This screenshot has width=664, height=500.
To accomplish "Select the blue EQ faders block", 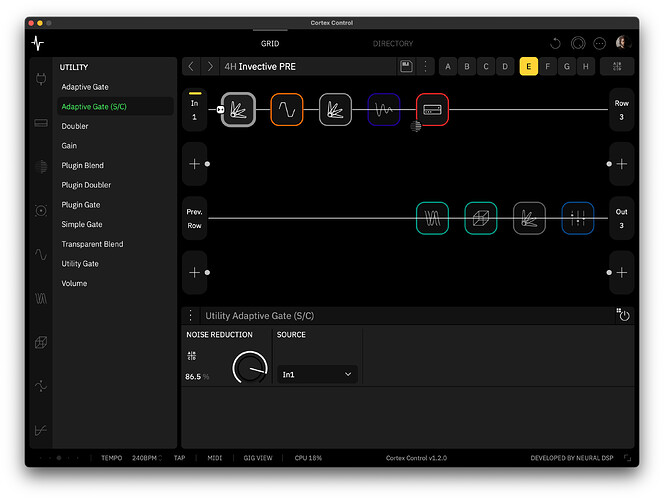I will tap(578, 218).
